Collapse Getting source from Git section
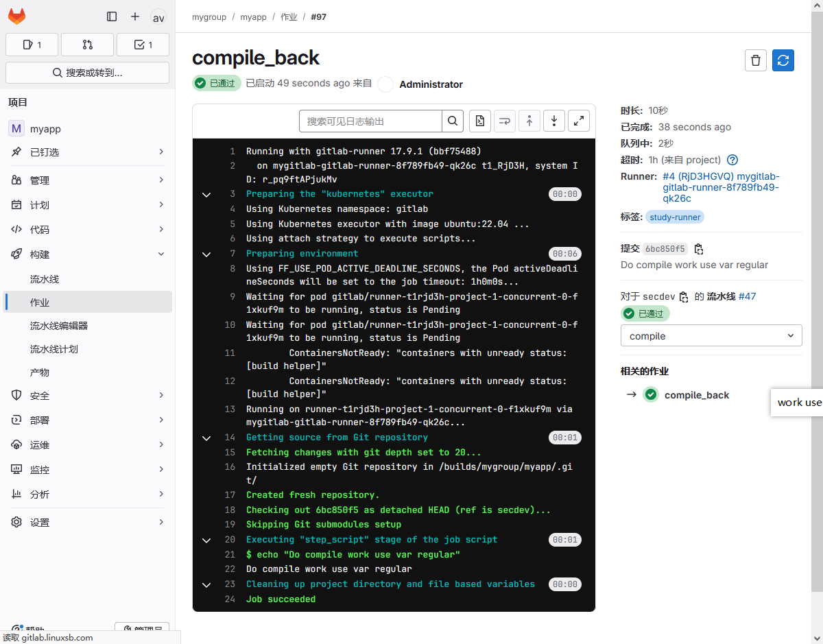Viewport: 823px width, 644px height. click(206, 438)
